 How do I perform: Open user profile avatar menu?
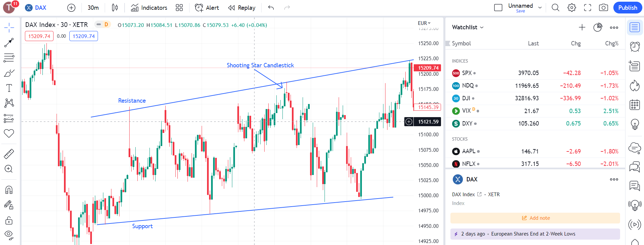[9, 7]
